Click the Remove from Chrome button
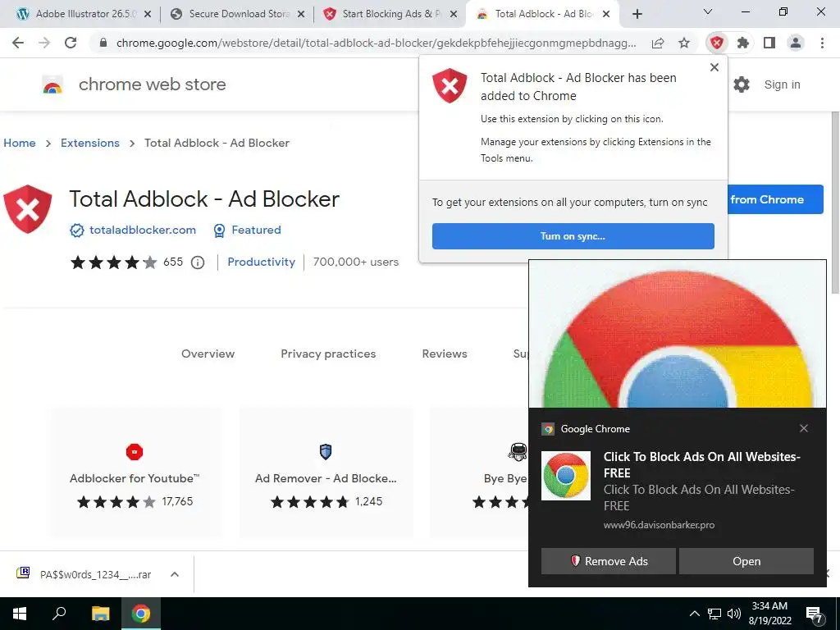 775,199
